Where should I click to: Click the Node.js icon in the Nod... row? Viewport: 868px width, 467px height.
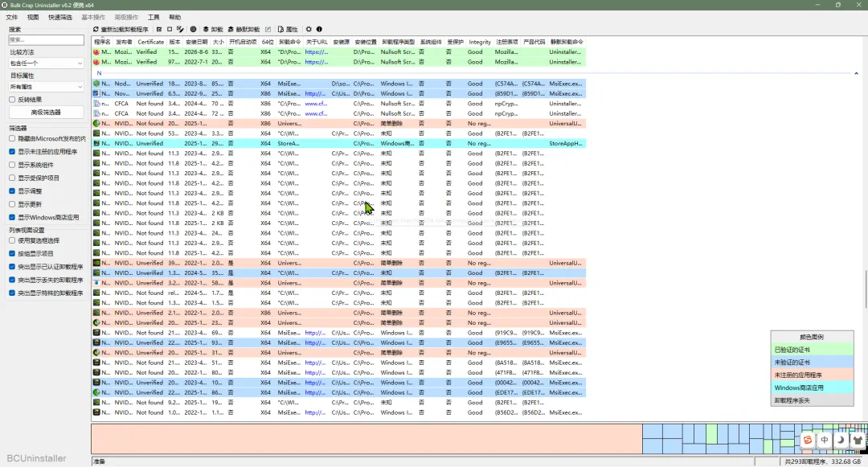pyautogui.click(x=96, y=84)
